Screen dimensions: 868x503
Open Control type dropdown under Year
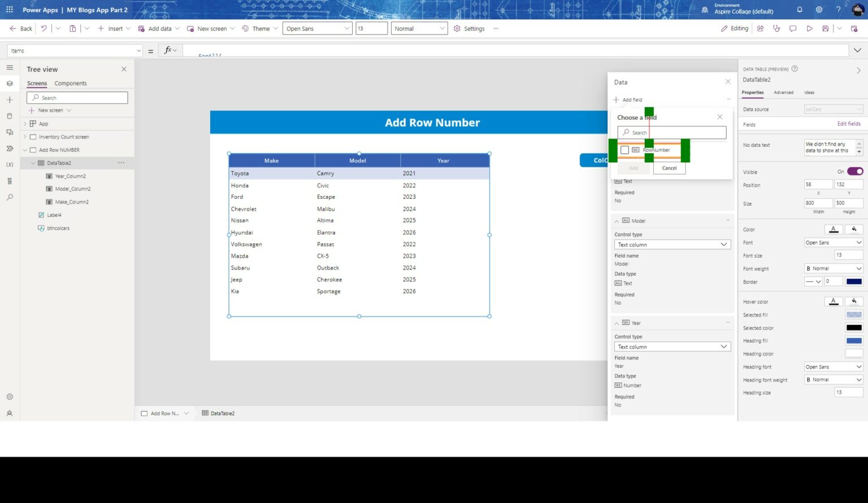pyautogui.click(x=672, y=346)
